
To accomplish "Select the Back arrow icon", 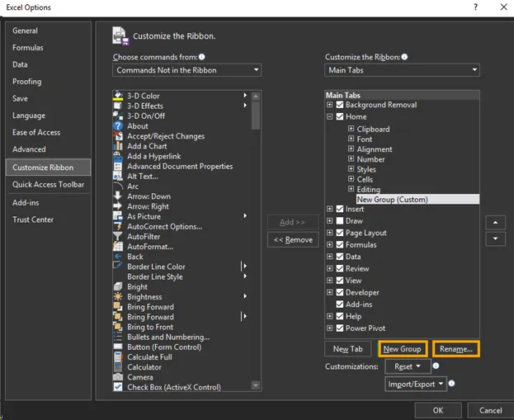I will click(x=118, y=257).
